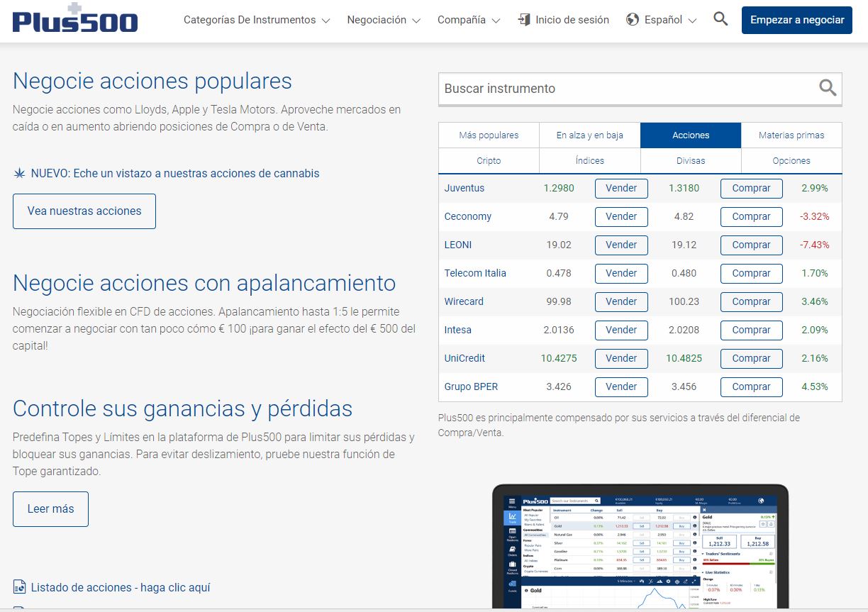Click Juventus sell price 1.2980
The width and height of the screenshot is (868, 612).
559,188
